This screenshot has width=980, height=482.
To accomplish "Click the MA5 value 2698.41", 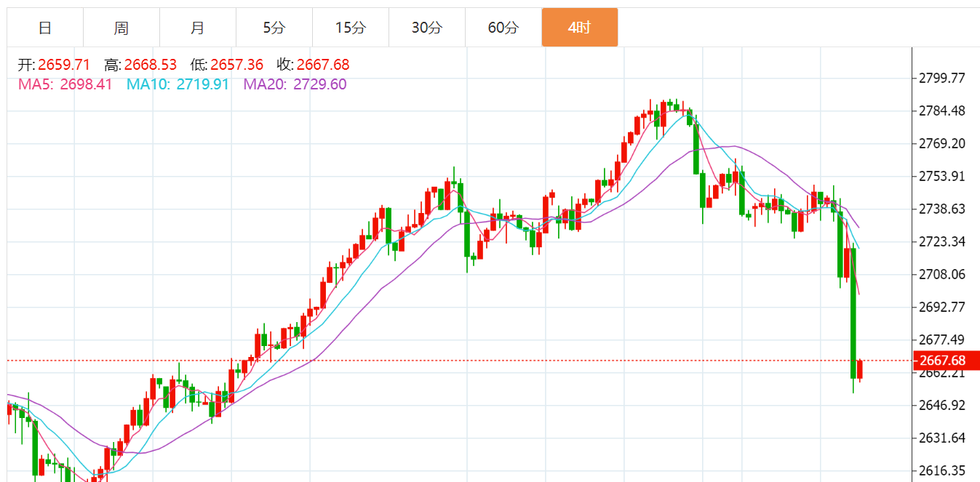I will (x=86, y=84).
